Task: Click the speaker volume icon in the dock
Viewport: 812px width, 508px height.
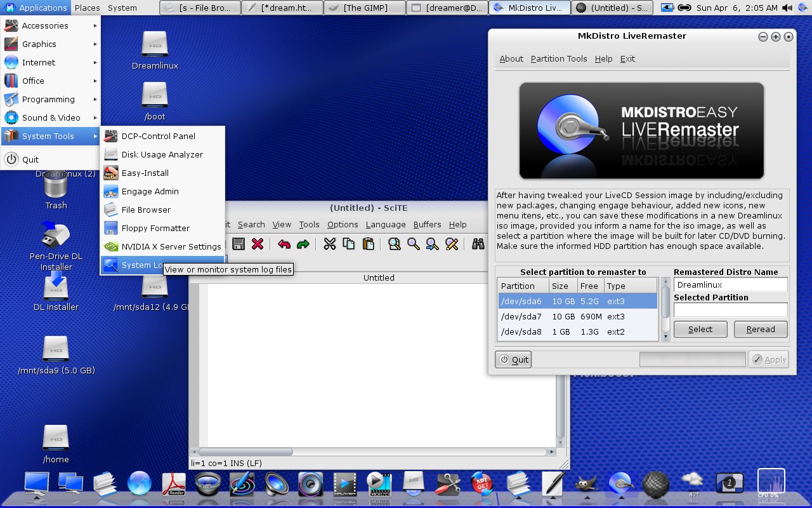Action: (x=277, y=484)
